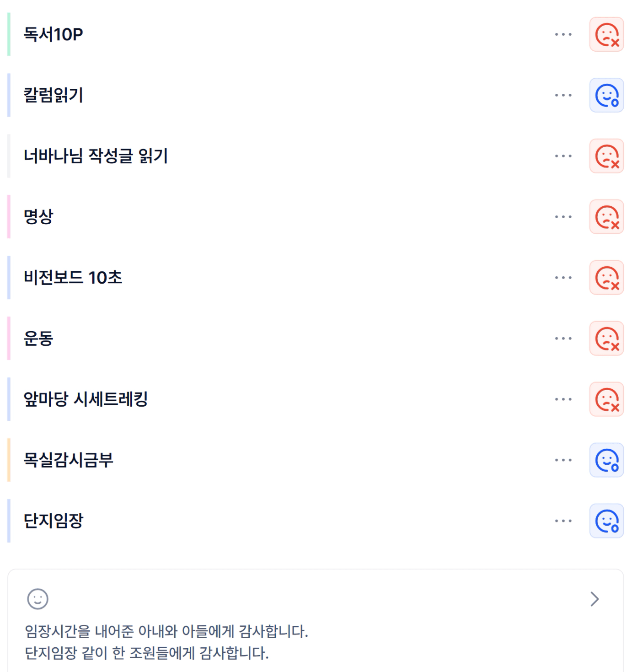
Task: Toggle the 칼럼읽기 happy-face status icon
Action: [x=606, y=95]
